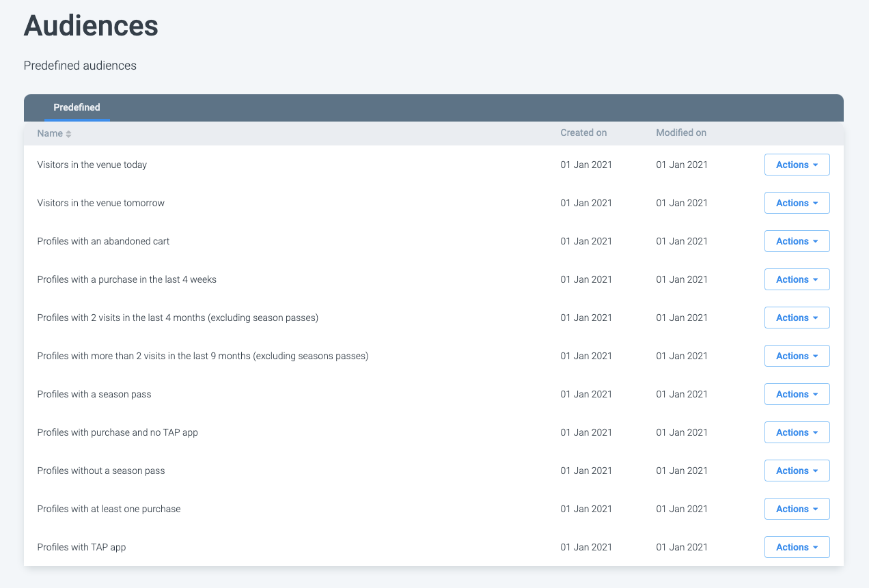Select the Profiles without a season pass audience

(101, 471)
